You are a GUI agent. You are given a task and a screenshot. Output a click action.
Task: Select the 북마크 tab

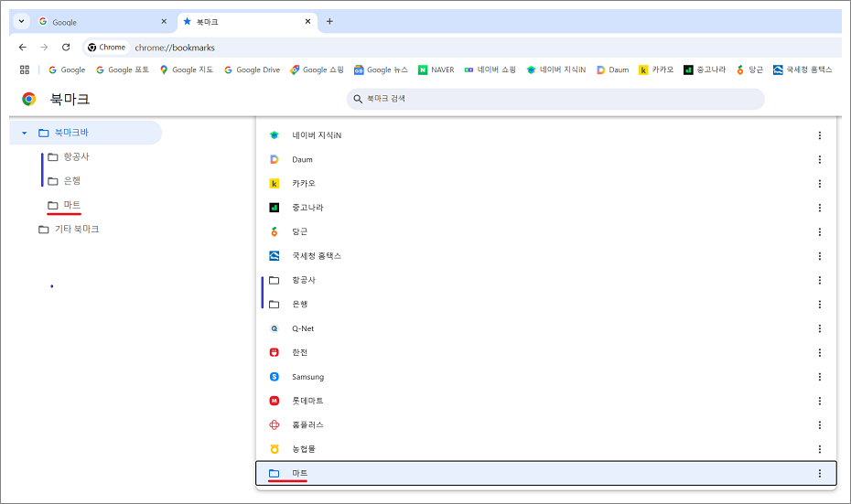[x=247, y=22]
